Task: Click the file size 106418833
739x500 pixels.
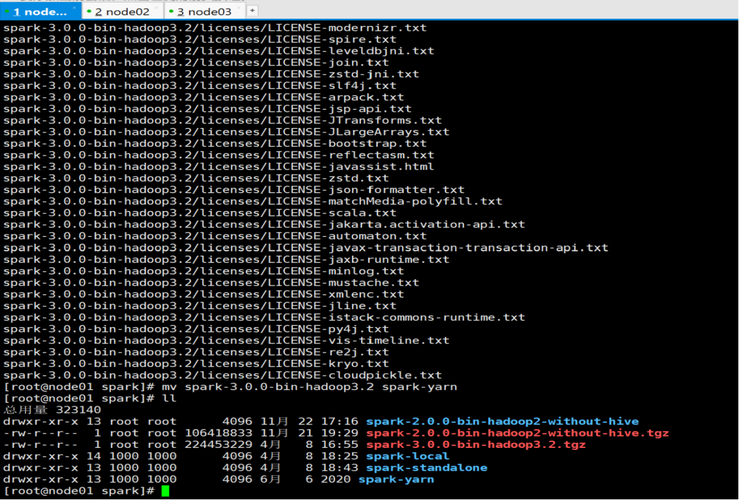Action: tap(218, 433)
